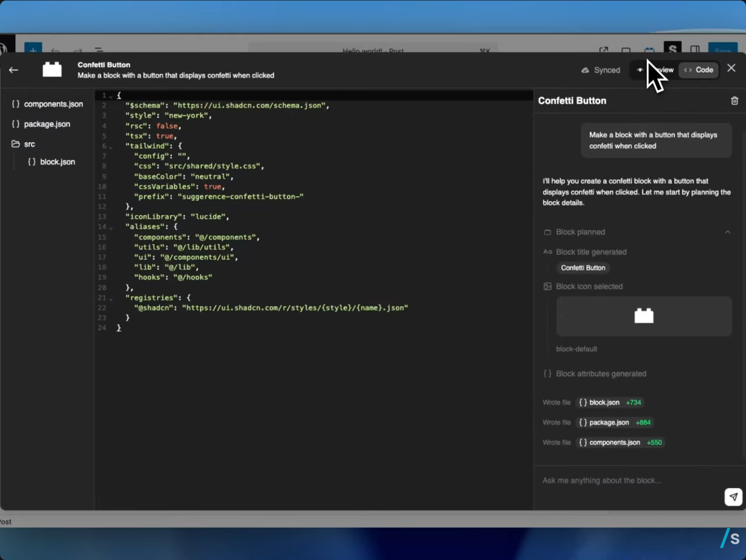Screen dimensions: 746x560
Task: Click the block.json written file chip
Action: tap(609, 402)
